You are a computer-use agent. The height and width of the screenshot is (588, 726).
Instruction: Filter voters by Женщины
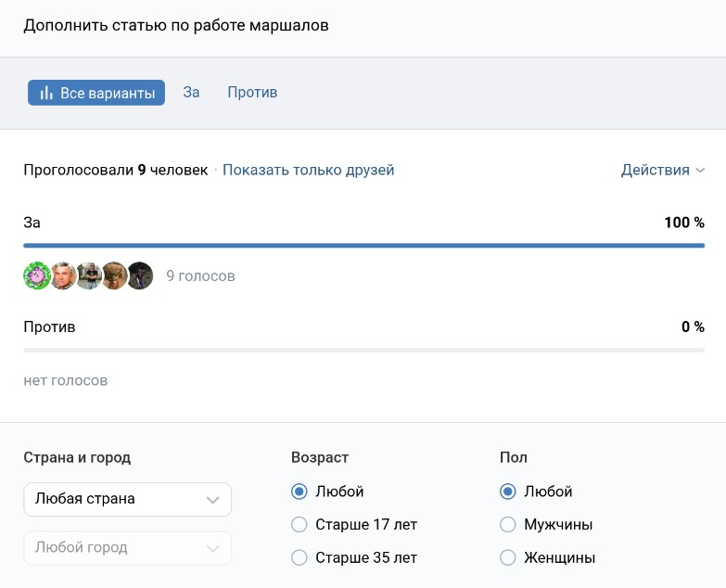508,558
